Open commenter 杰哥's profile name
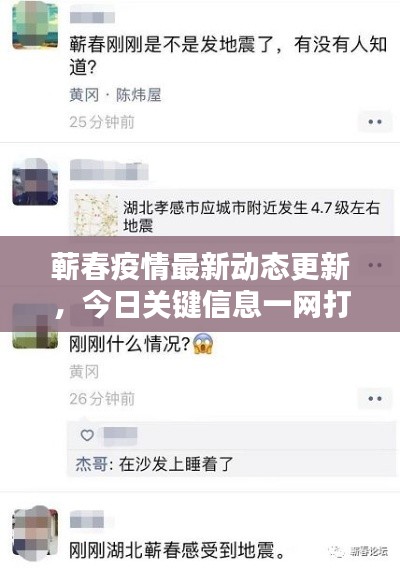This screenshot has width=400, height=569. point(91,464)
